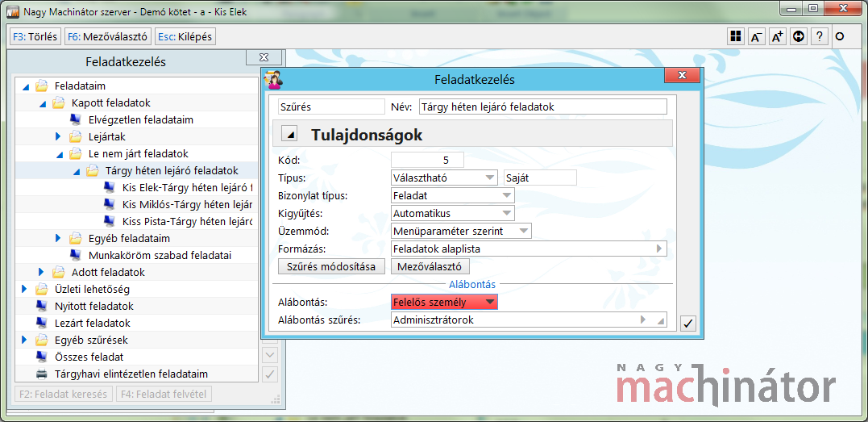Viewport: 868px width, 422px height.
Task: Click the Feladataim folder icon
Action: point(41,86)
